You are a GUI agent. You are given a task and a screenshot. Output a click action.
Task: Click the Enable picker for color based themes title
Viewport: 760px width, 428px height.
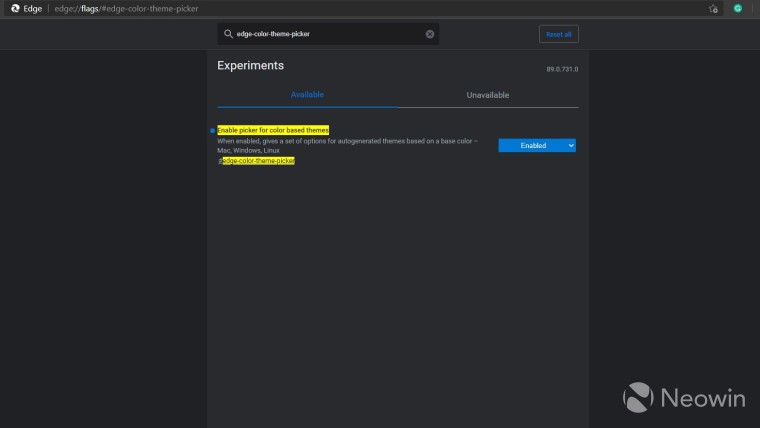273,130
